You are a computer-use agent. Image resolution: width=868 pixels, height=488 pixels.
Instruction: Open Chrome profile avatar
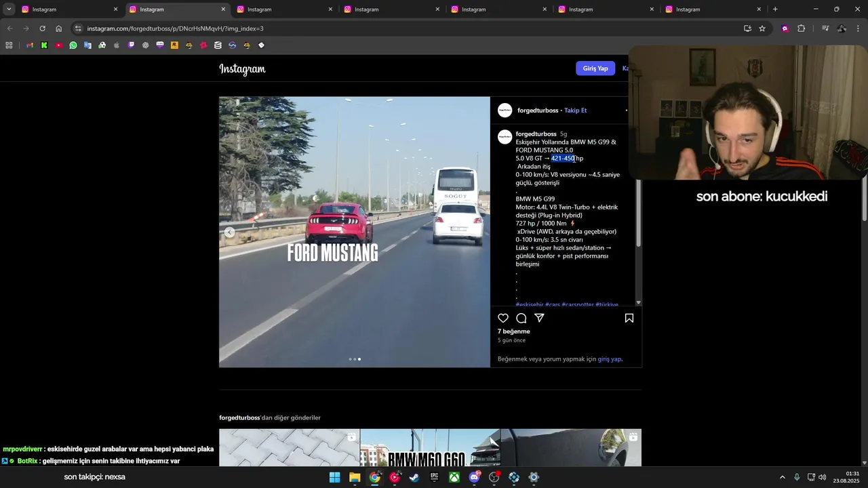(x=842, y=28)
